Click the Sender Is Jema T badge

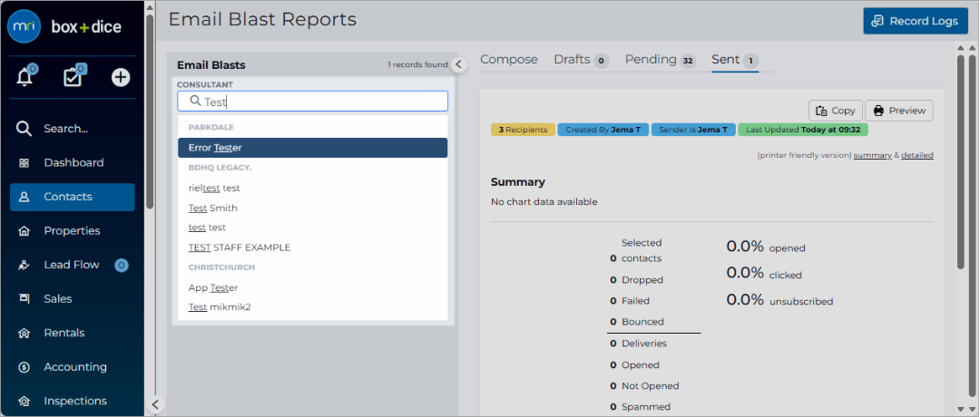tap(693, 130)
